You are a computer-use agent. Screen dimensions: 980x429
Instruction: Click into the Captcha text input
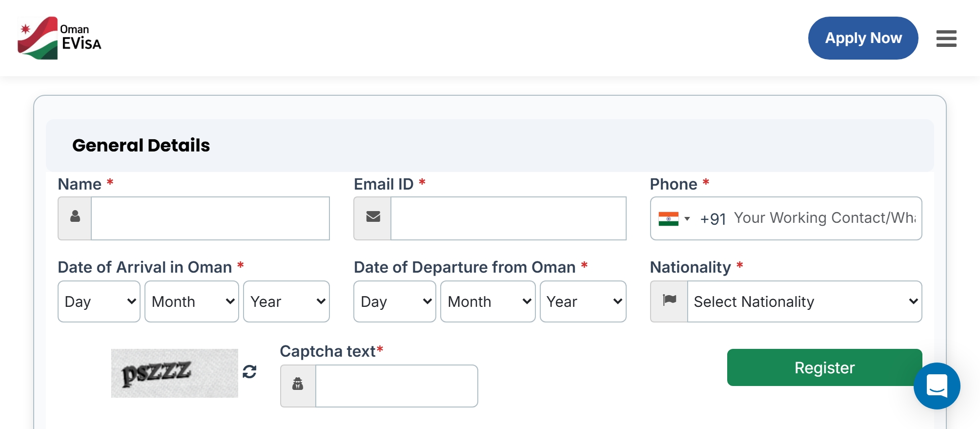point(396,386)
